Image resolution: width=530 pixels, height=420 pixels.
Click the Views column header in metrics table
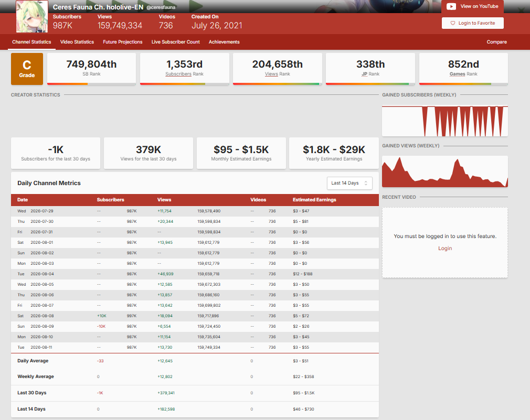(x=164, y=200)
